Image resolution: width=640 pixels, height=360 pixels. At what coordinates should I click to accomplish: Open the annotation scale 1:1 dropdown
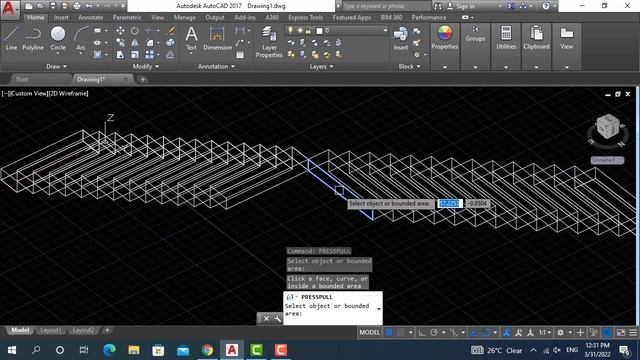[545, 333]
